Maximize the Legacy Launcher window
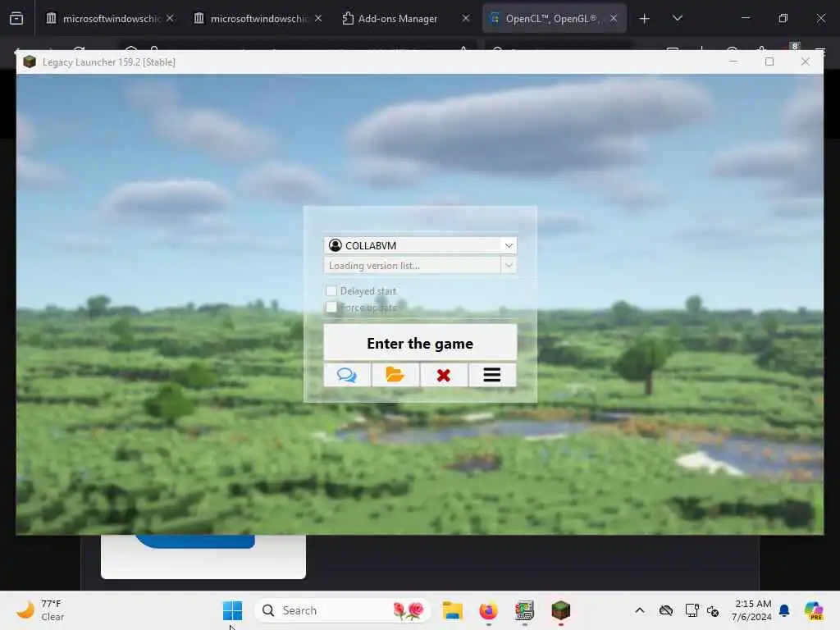The image size is (840, 630). [x=769, y=62]
